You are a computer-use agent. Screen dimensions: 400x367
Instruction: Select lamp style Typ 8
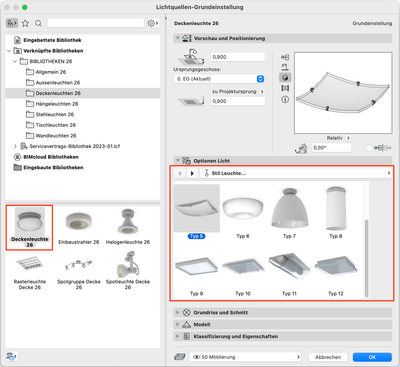336,213
